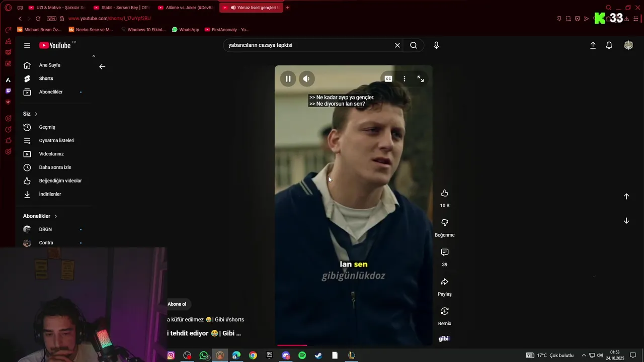This screenshot has height=362, width=644.
Task: Open a new browser tab with plus
Action: (287, 8)
